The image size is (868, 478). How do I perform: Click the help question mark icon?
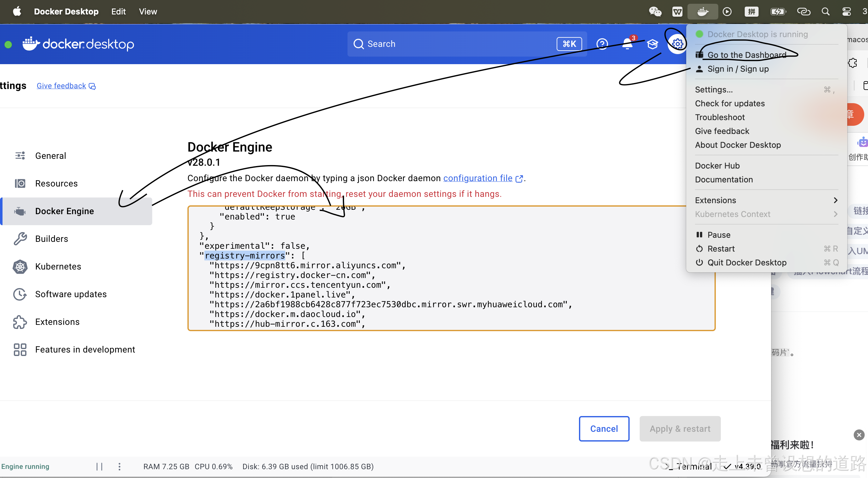pos(602,44)
